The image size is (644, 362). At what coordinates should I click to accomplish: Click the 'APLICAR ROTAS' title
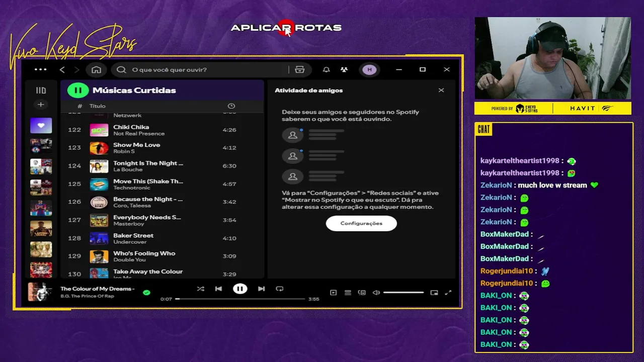pos(286,28)
